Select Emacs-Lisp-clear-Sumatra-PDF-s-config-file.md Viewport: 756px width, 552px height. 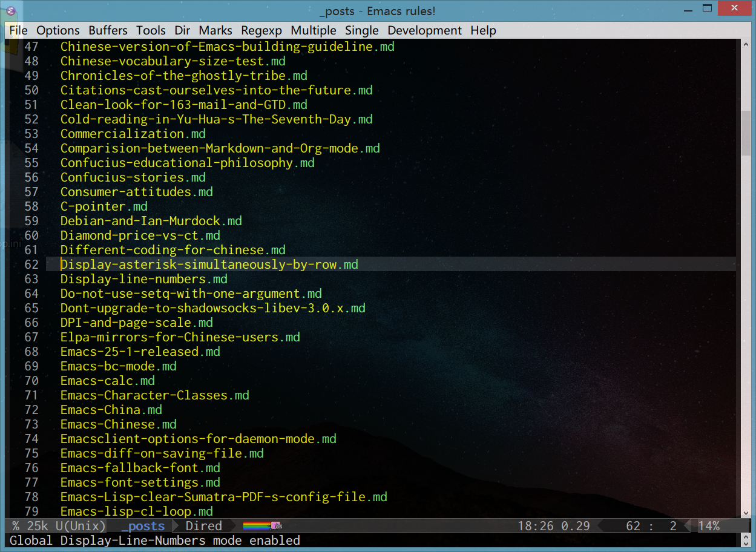click(224, 497)
